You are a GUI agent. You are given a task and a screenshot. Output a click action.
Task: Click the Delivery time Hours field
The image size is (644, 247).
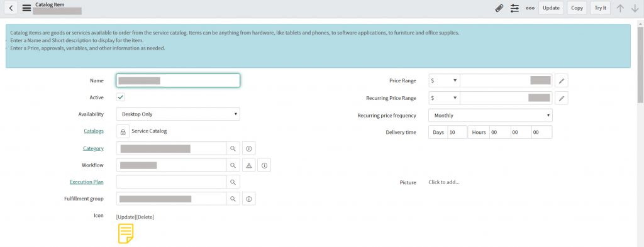coord(500,132)
